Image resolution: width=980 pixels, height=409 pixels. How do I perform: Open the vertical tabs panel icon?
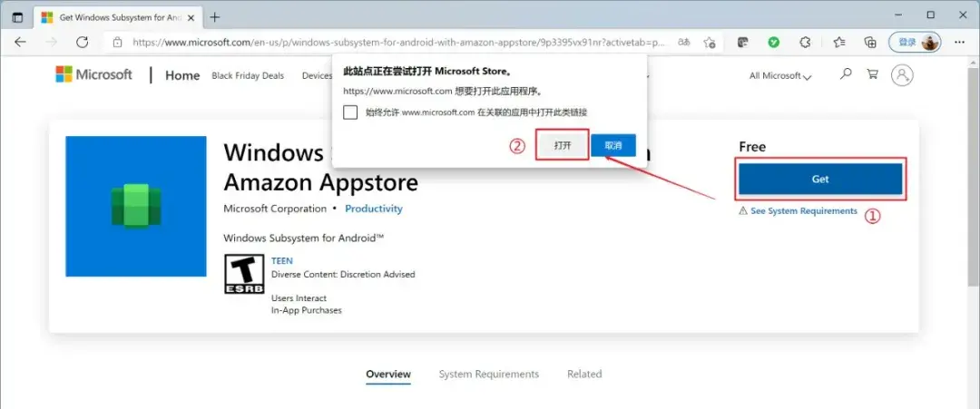[x=17, y=17]
